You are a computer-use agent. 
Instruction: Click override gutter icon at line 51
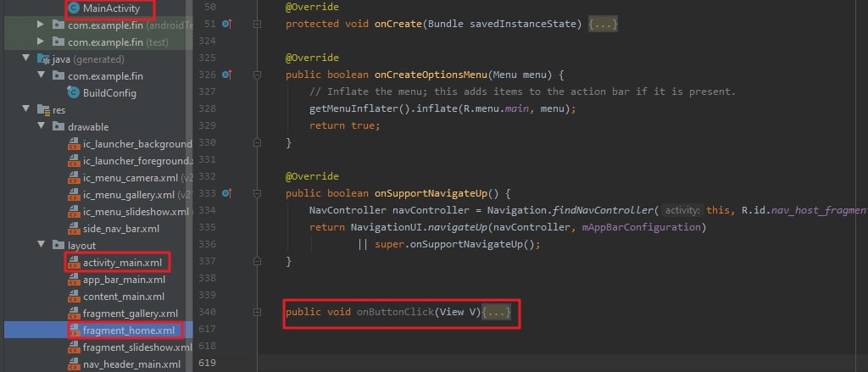[227, 24]
